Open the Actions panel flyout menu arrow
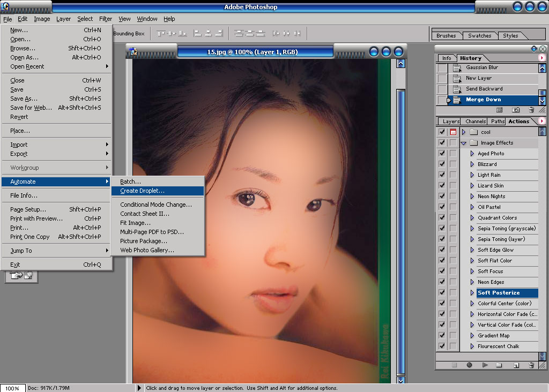549x392 pixels. click(542, 121)
